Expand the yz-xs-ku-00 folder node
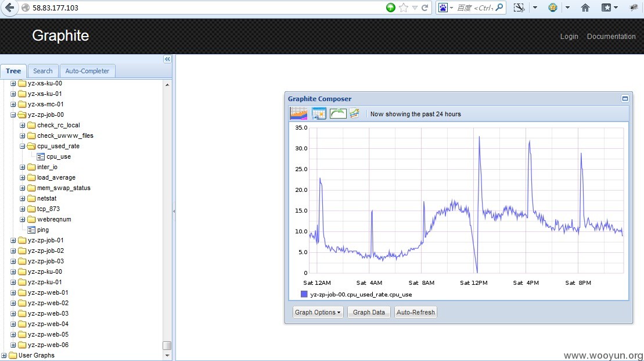 (x=13, y=84)
